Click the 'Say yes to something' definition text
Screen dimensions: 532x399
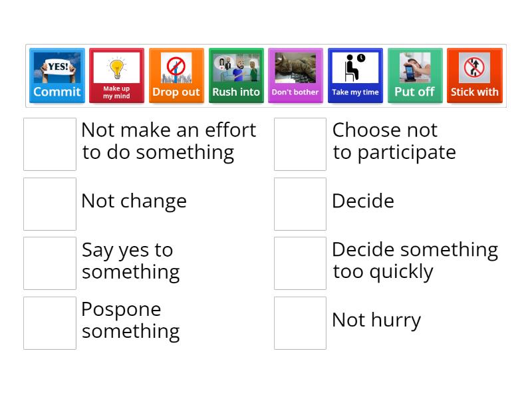click(x=130, y=261)
